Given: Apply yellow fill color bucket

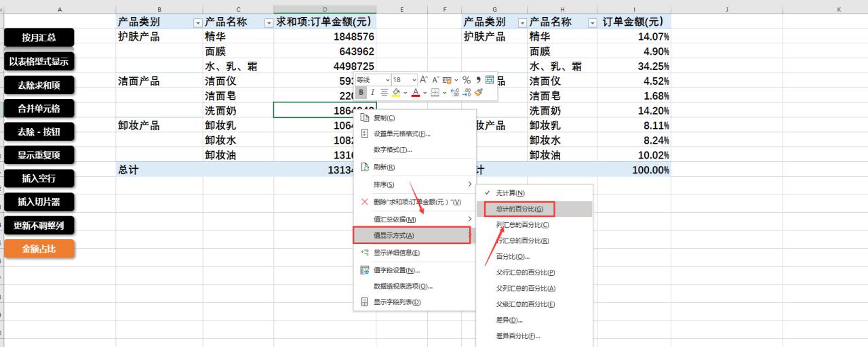Looking at the screenshot, I should click(396, 92).
